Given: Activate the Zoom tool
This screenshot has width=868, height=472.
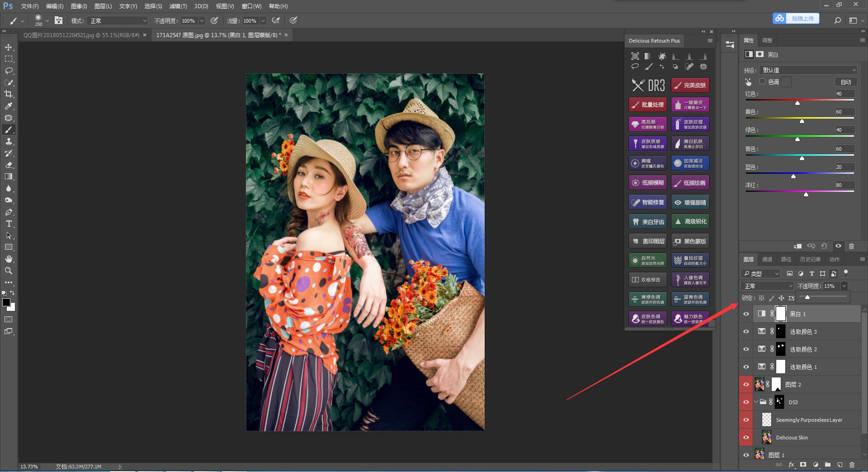Looking at the screenshot, I should tap(9, 271).
